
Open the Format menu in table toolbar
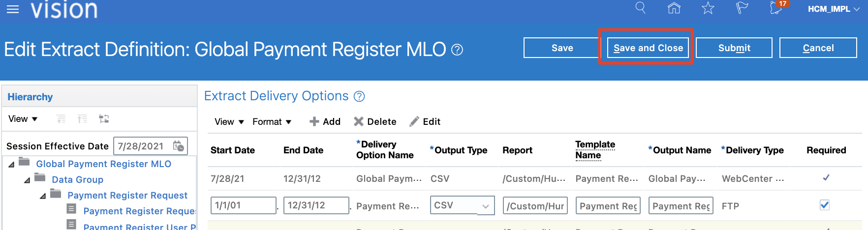pyautogui.click(x=272, y=122)
